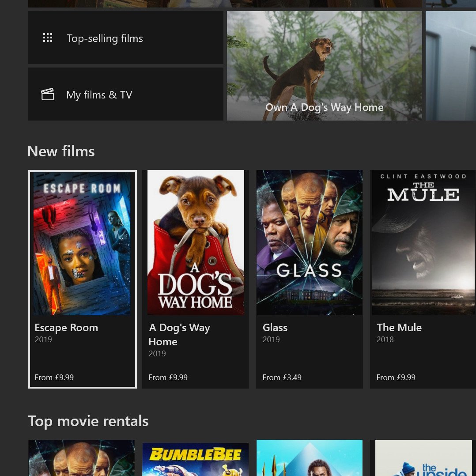
Task: Select the Aquaman rental poster
Action: click(x=310, y=458)
